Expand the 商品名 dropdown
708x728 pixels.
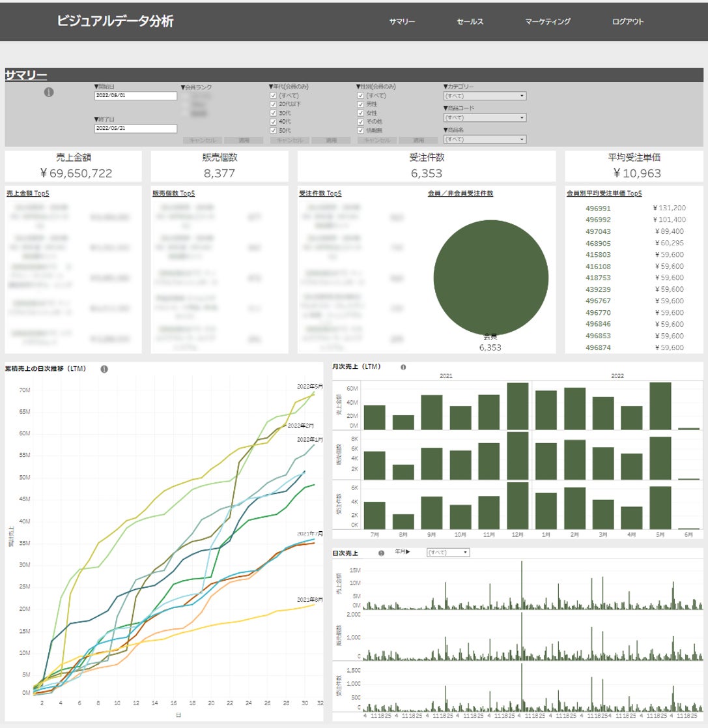tap(485, 139)
